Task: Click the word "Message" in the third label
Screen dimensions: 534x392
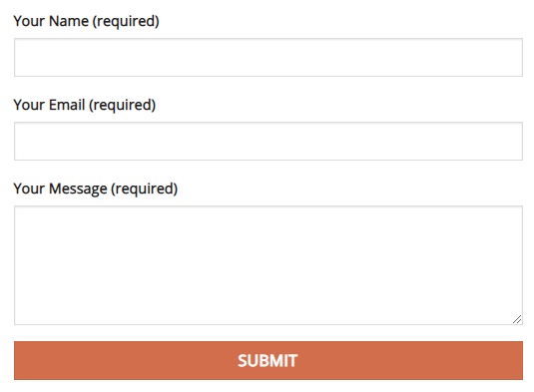Action: click(x=78, y=189)
